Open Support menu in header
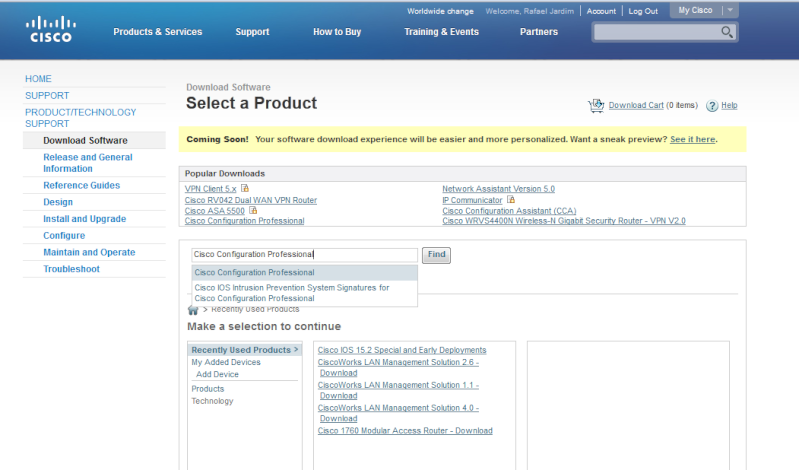799x470 pixels. coord(252,32)
